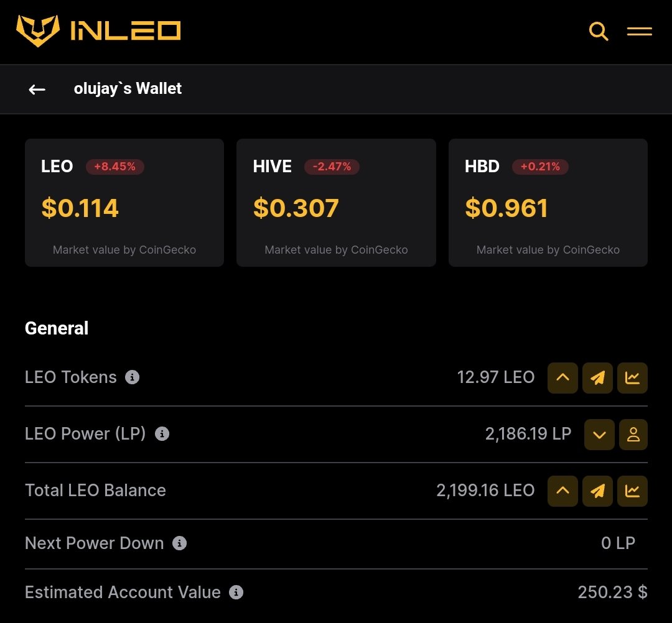Show info tooltip for LEO Power (LP)
Image resolution: width=672 pixels, height=623 pixels.
pyautogui.click(x=162, y=434)
